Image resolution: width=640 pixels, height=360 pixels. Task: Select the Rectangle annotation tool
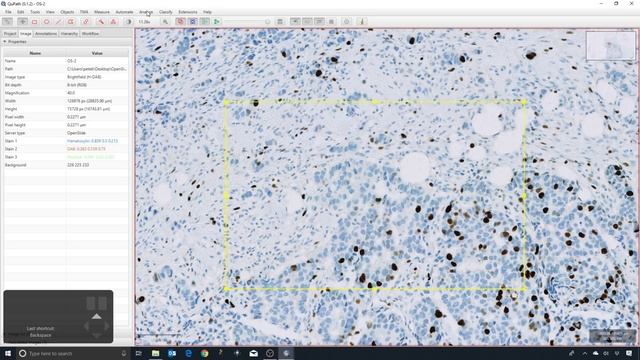[x=35, y=22]
